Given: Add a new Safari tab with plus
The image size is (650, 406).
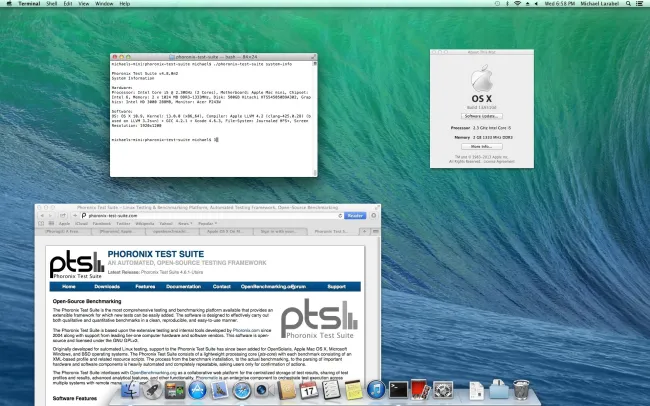Looking at the screenshot, I should point(364,231).
